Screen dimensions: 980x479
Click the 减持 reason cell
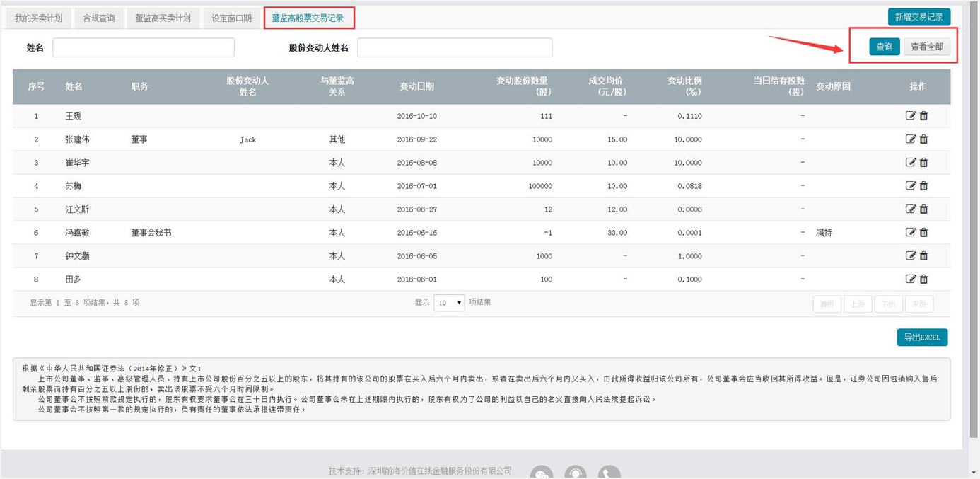[824, 233]
